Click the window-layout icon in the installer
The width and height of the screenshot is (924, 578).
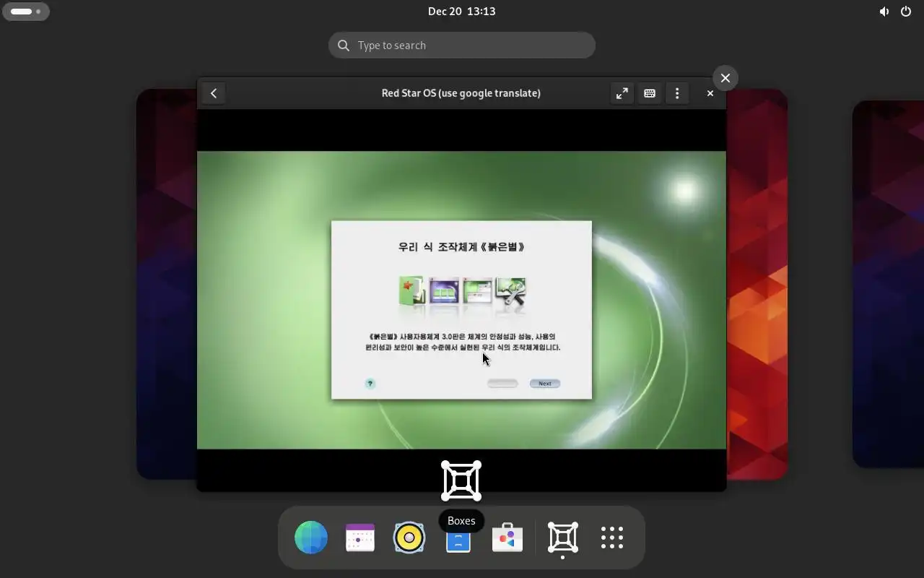pos(477,291)
